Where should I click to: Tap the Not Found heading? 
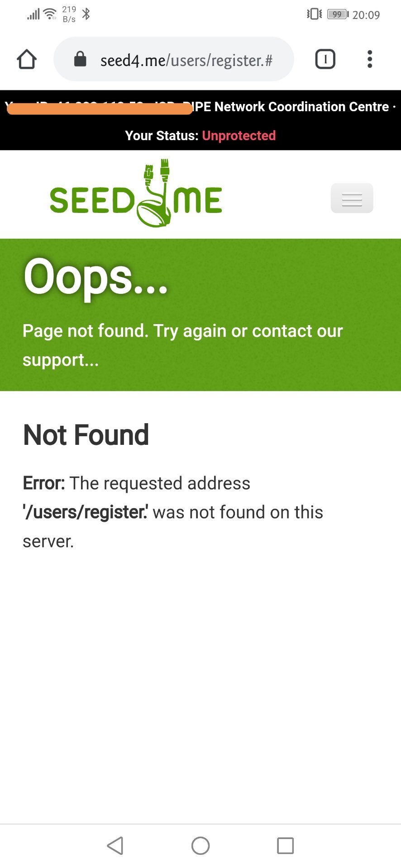pyautogui.click(x=86, y=435)
